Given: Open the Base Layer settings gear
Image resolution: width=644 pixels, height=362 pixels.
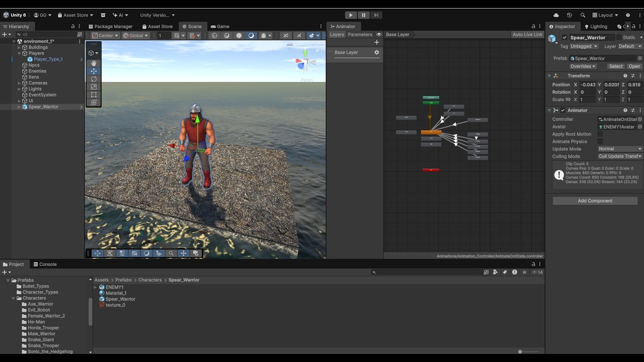Looking at the screenshot, I should [376, 52].
